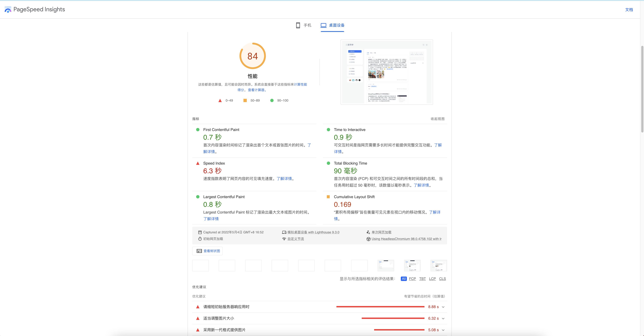Viewport: 644px width, 336px height.
Task: Click the calendar icon beside capture date
Action: click(x=200, y=232)
